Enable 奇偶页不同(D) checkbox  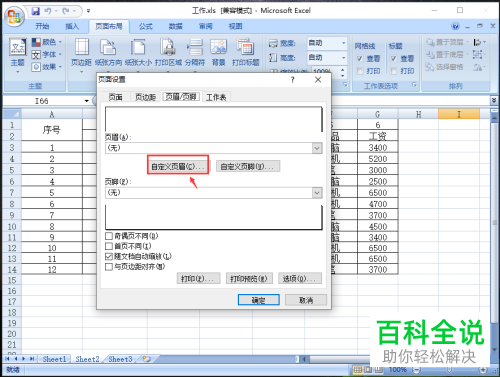tap(109, 236)
